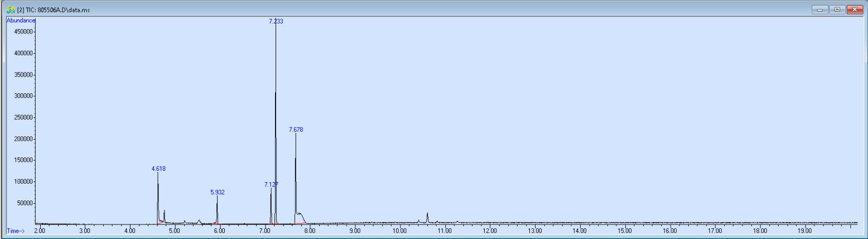
Task: Click the 19.00 time axis value
Action: (x=805, y=230)
